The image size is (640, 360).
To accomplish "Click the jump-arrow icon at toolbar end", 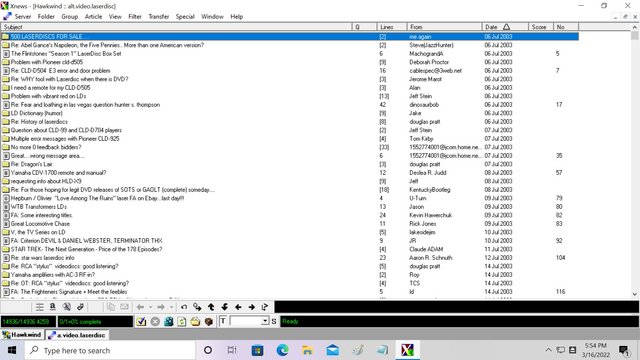I will click(x=265, y=307).
